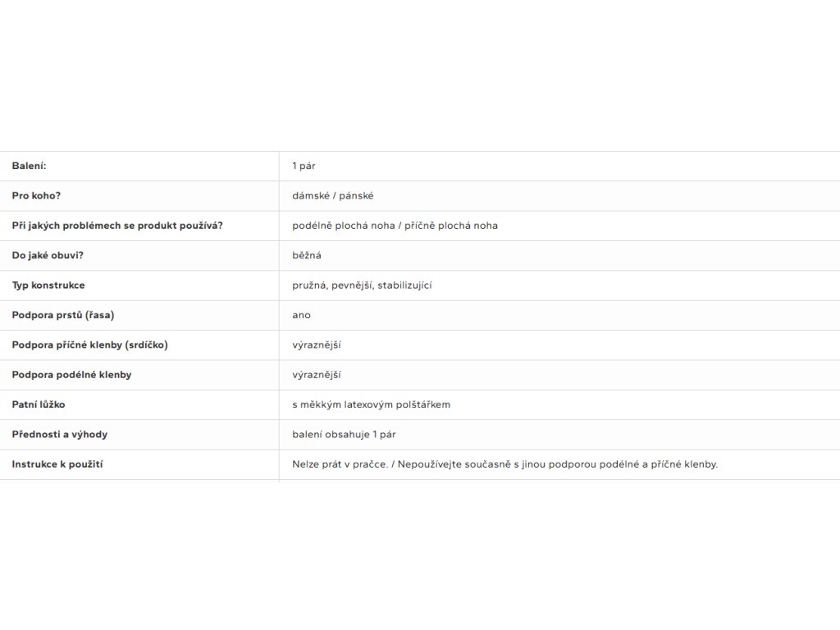Click the "Balení:" row label
The height and width of the screenshot is (630, 840).
pyautogui.click(x=29, y=166)
